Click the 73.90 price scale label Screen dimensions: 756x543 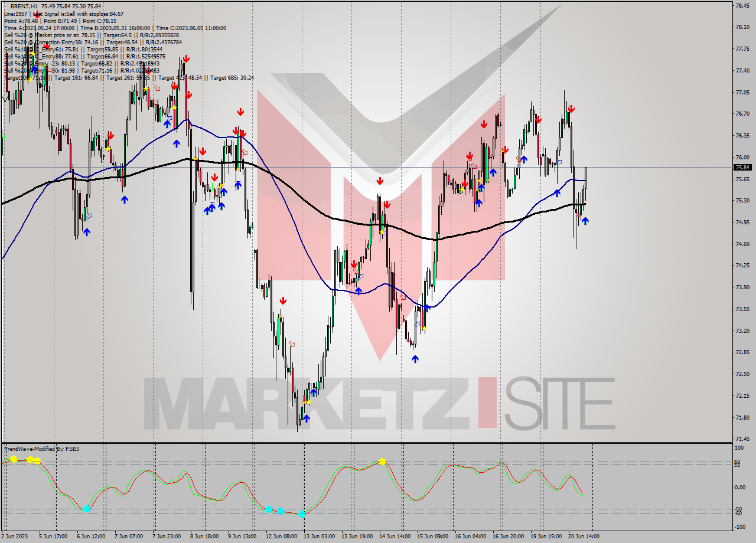742,287
